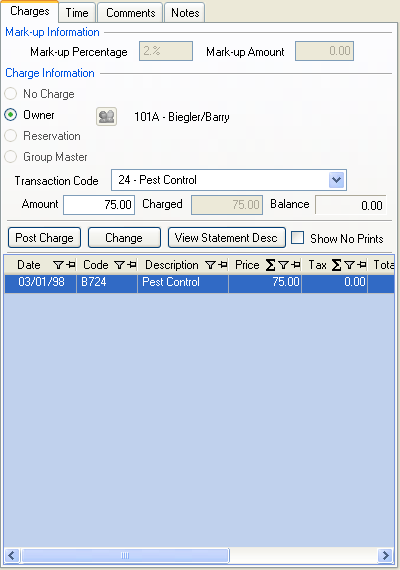Open the owner lookup people icon
The height and width of the screenshot is (570, 400).
[x=106, y=117]
